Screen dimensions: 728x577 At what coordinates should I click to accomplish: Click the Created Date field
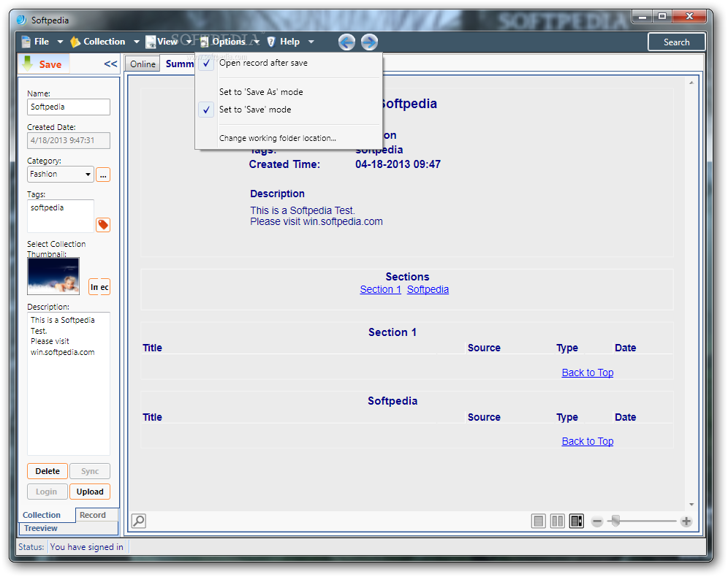tap(69, 140)
